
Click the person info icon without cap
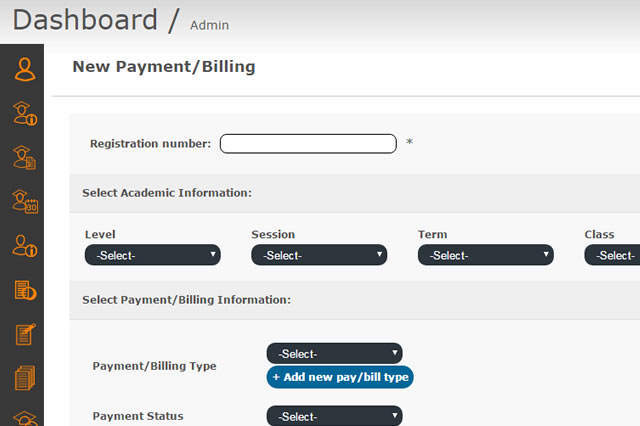tap(24, 245)
